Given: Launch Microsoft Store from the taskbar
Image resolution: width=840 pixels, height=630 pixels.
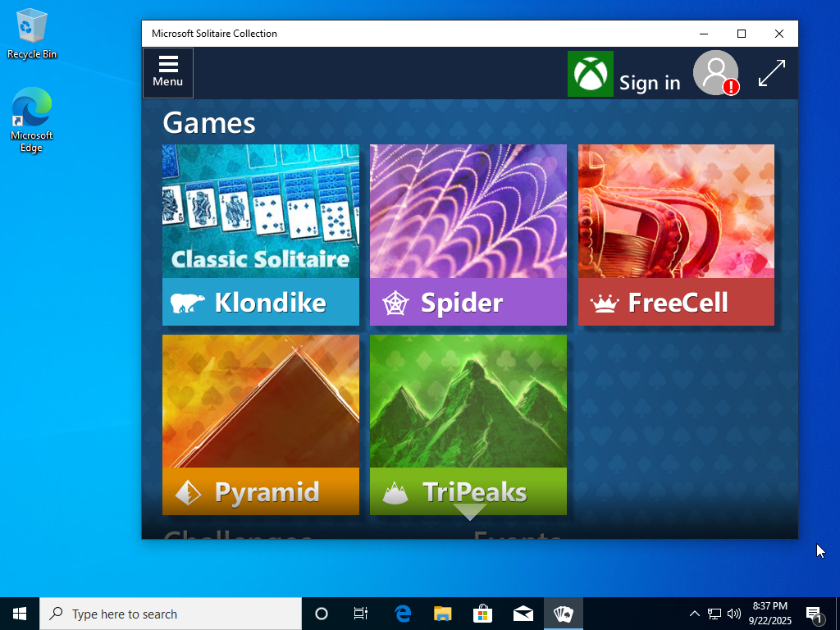Looking at the screenshot, I should pyautogui.click(x=482, y=614).
